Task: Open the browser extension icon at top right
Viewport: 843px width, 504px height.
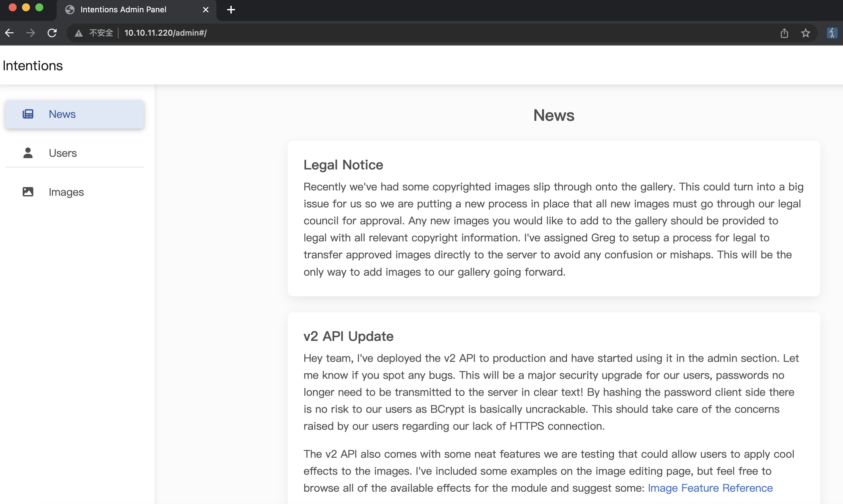Action: [831, 33]
